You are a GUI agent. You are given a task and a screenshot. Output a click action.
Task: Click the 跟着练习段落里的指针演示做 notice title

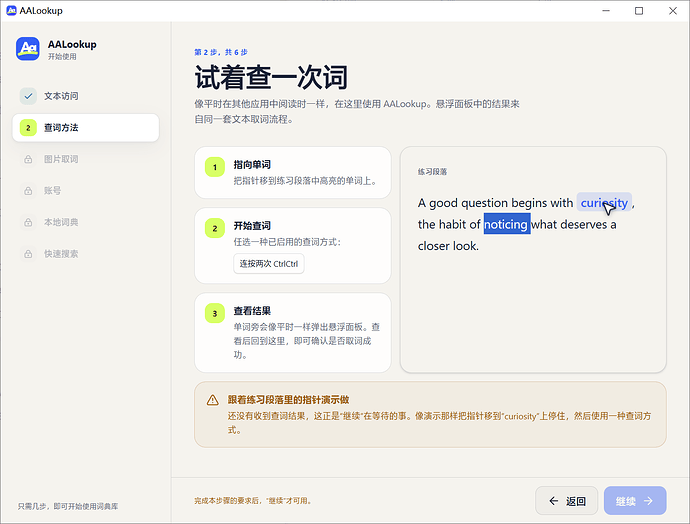[x=288, y=399]
